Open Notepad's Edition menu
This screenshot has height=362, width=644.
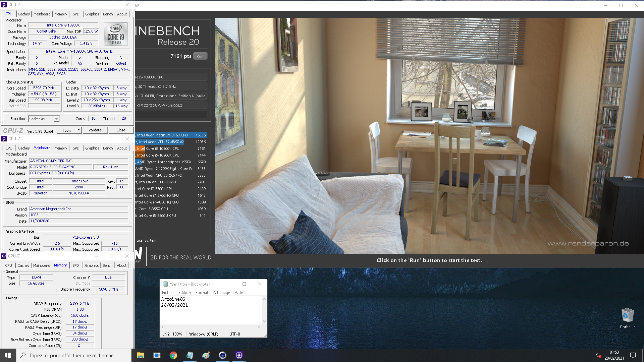click(184, 293)
